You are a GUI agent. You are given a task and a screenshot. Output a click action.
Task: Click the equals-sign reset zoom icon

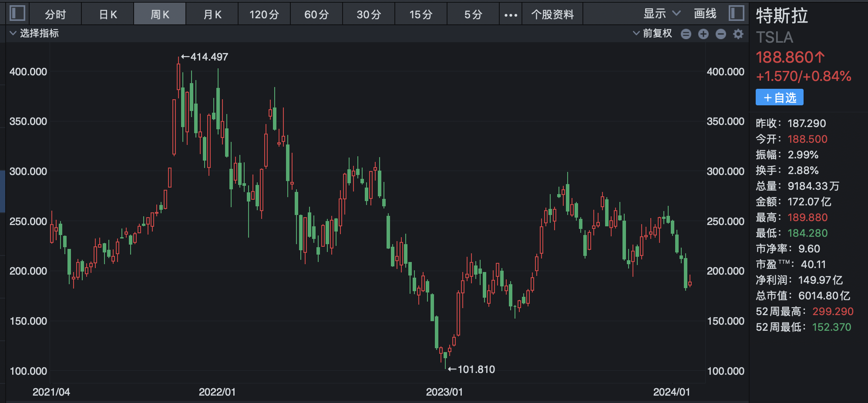[x=686, y=34]
